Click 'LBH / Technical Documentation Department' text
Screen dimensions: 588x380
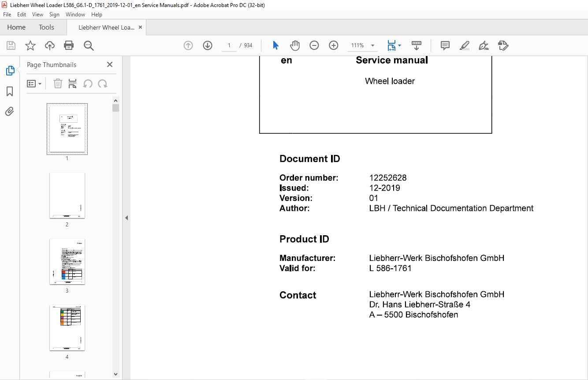point(451,208)
